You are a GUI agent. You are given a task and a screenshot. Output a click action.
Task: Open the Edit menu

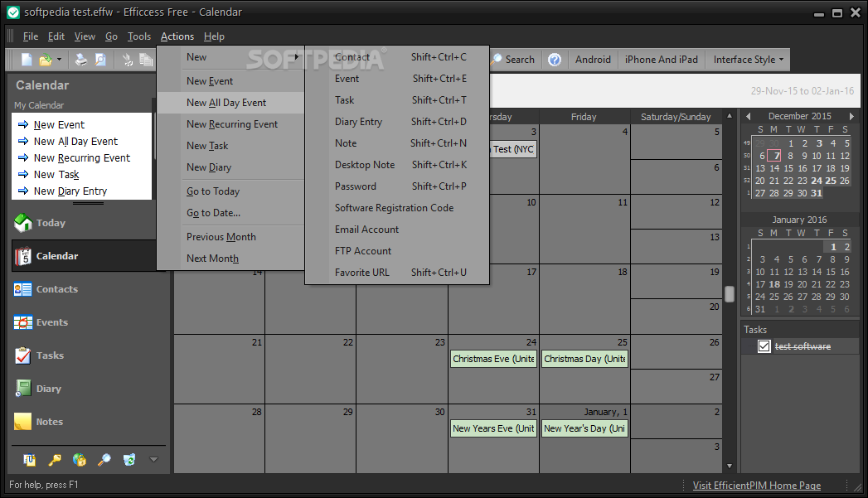56,36
